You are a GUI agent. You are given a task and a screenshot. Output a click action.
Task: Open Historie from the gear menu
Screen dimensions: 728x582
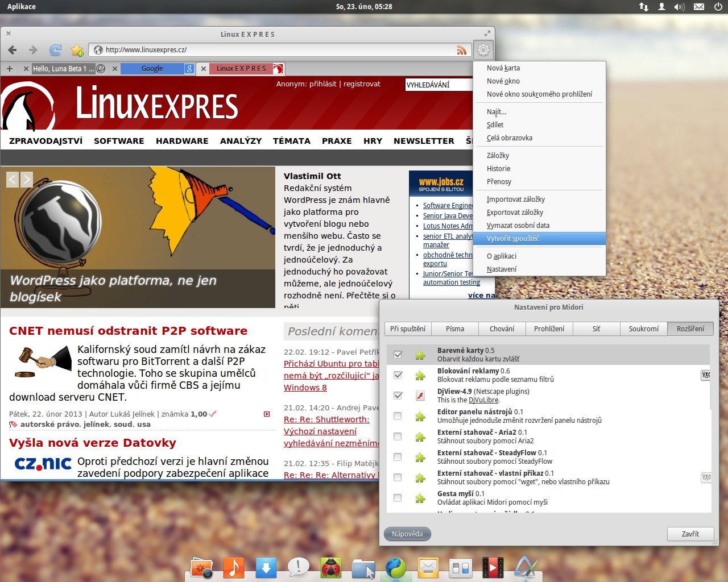point(539,169)
